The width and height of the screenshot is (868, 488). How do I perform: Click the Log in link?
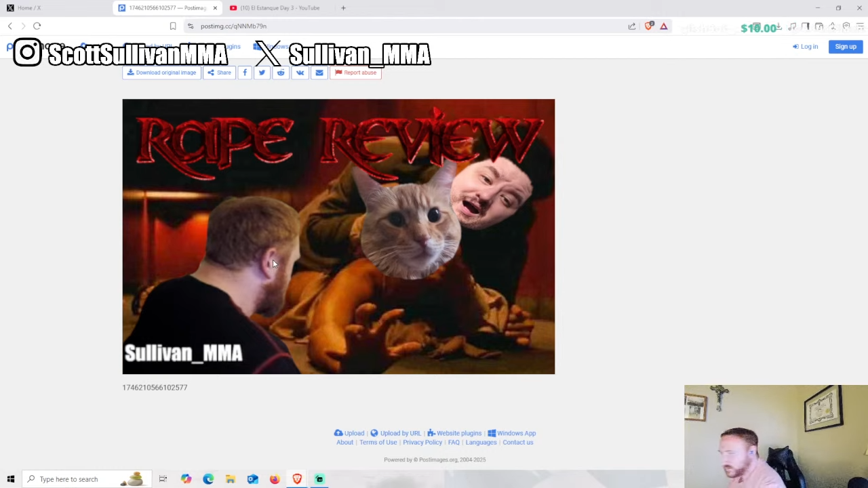[x=806, y=47]
